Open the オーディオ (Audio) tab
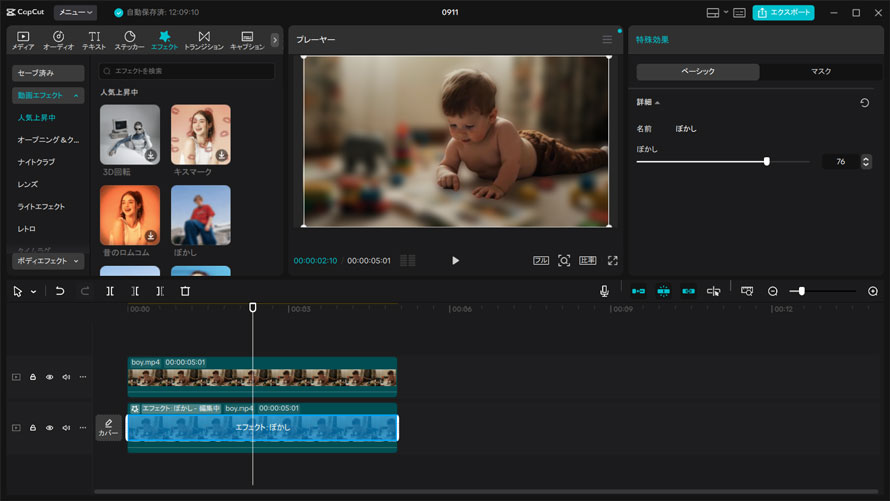The width and height of the screenshot is (890, 501). click(x=58, y=40)
